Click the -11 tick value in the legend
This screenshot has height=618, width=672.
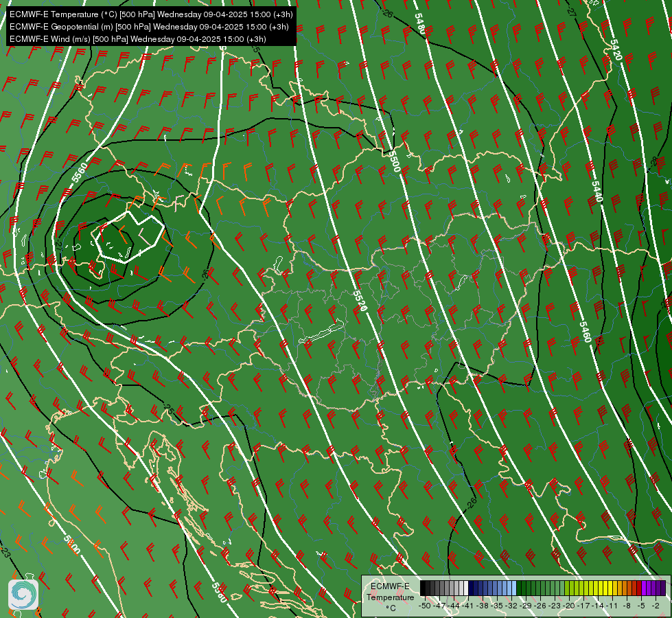tap(612, 606)
